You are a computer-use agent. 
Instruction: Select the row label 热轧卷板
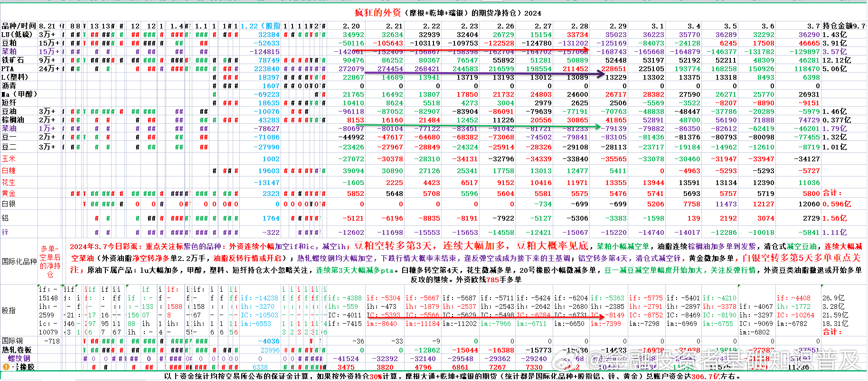[17, 350]
